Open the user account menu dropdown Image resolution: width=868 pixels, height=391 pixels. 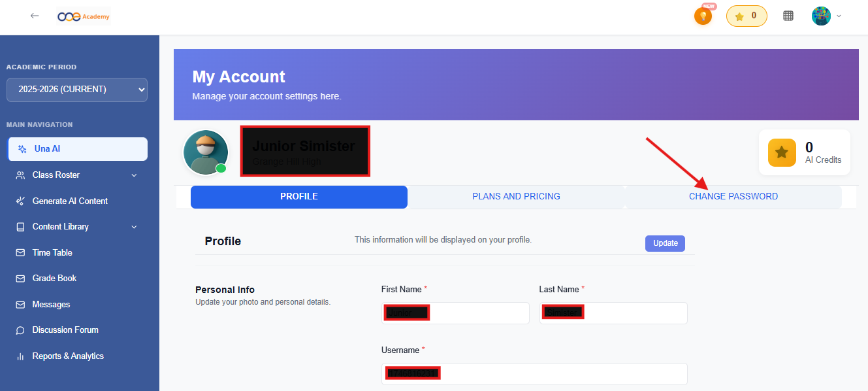(x=826, y=16)
